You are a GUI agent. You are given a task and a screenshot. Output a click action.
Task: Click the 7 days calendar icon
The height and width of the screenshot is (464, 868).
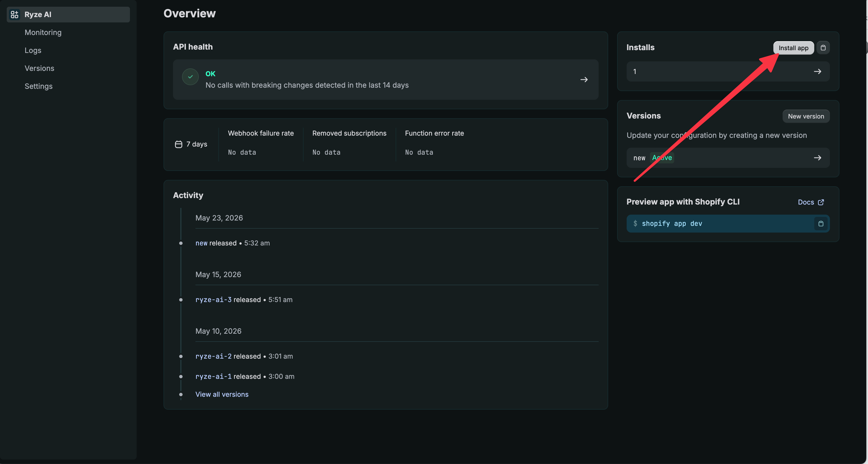click(179, 144)
